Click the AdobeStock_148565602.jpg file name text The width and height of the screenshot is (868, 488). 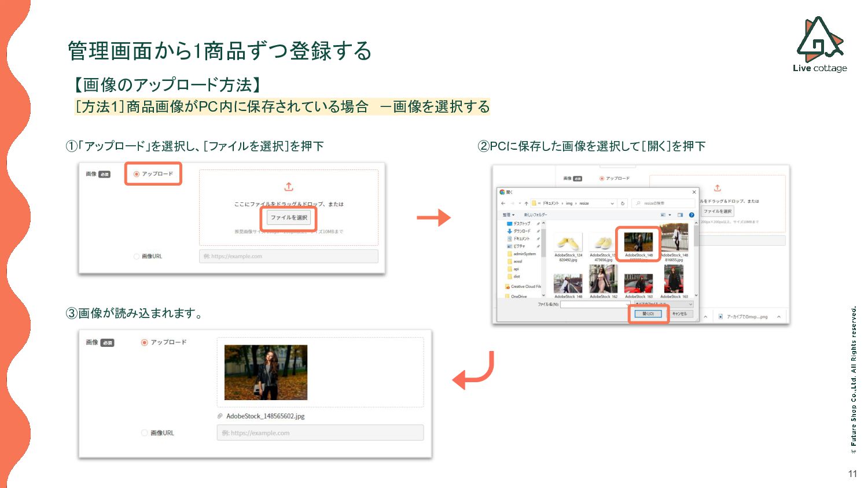click(x=265, y=416)
